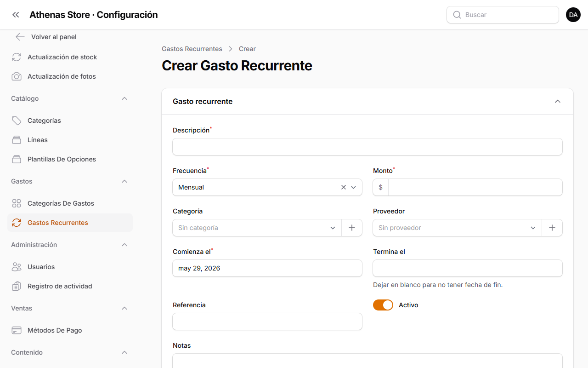Image resolution: width=588 pixels, height=368 pixels.
Task: Click the Notas text area
Action: coord(367,361)
